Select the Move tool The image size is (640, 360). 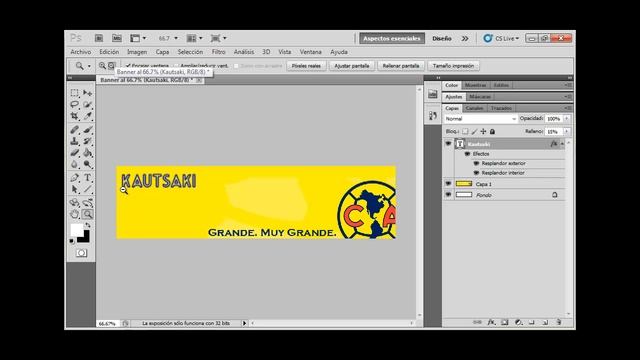[x=87, y=93]
